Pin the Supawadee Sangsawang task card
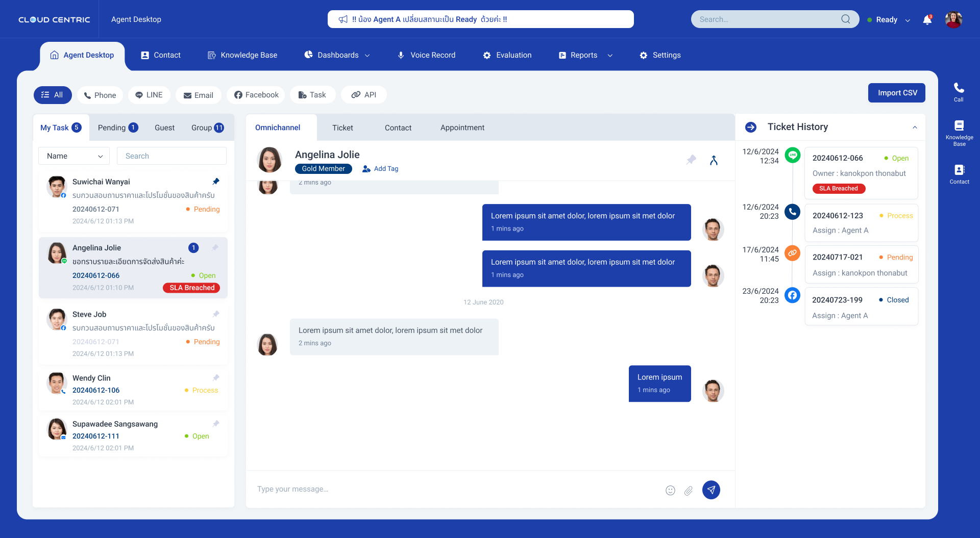 click(216, 424)
